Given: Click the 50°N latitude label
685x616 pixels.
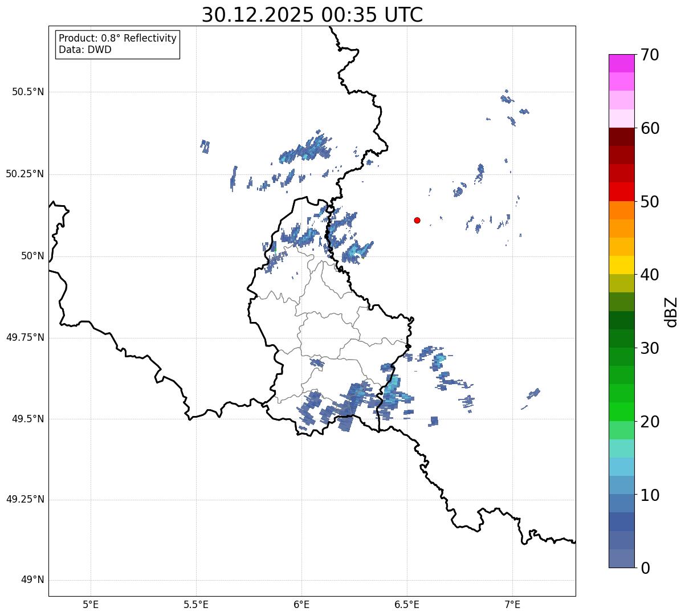Looking at the screenshot, I should coord(32,256).
